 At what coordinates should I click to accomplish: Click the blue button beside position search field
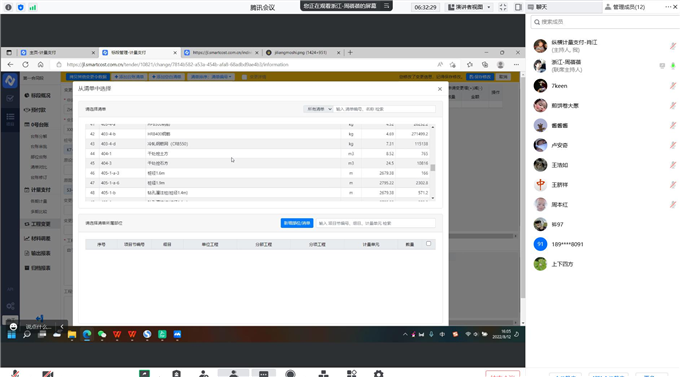pos(297,223)
